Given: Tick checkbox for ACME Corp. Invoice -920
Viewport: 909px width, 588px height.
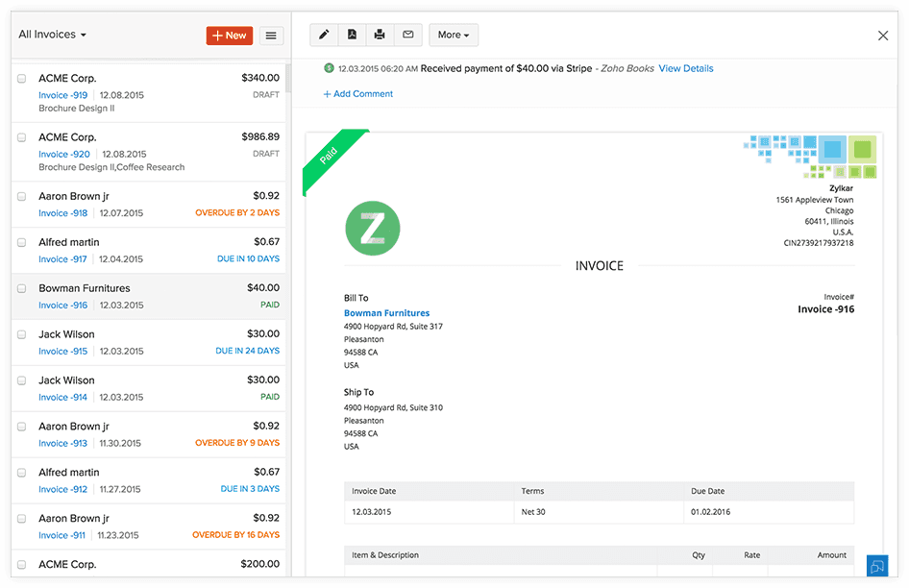Looking at the screenshot, I should click(x=21, y=137).
